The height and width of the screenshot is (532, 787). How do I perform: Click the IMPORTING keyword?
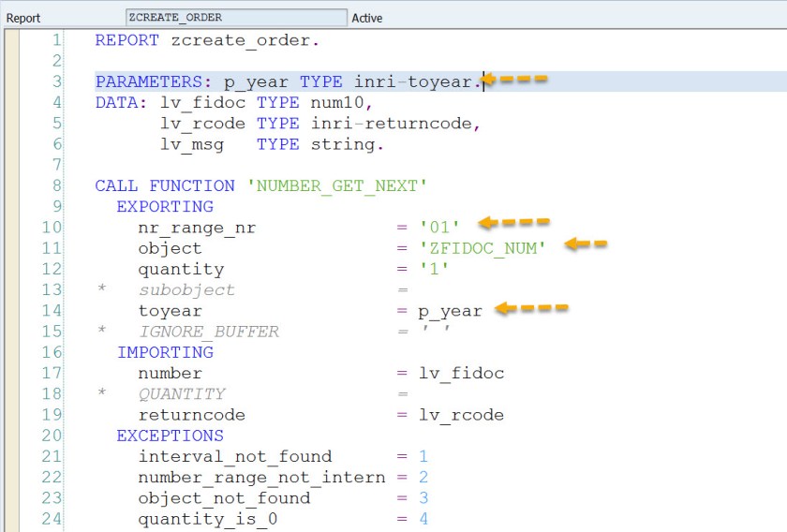coord(165,352)
